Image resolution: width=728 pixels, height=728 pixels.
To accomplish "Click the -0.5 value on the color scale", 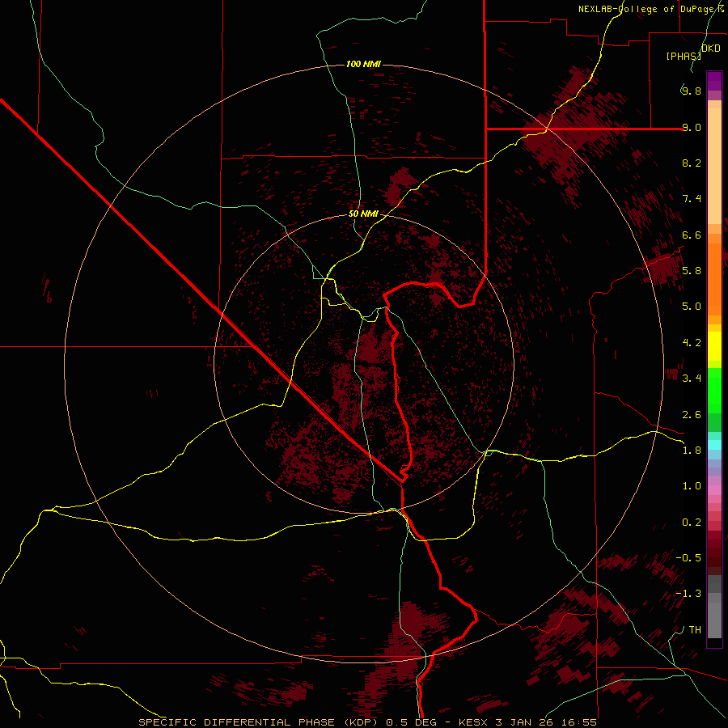I will (688, 557).
